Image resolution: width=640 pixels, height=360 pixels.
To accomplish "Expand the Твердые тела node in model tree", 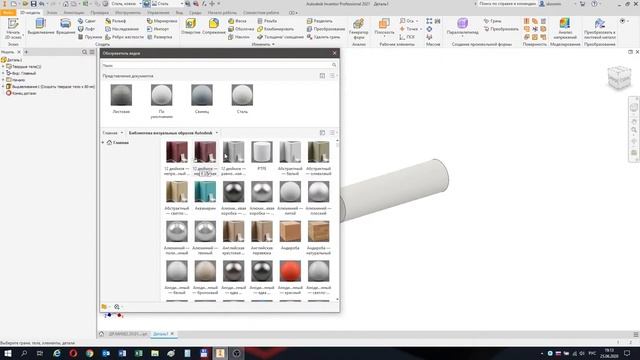I will click(x=3, y=67).
